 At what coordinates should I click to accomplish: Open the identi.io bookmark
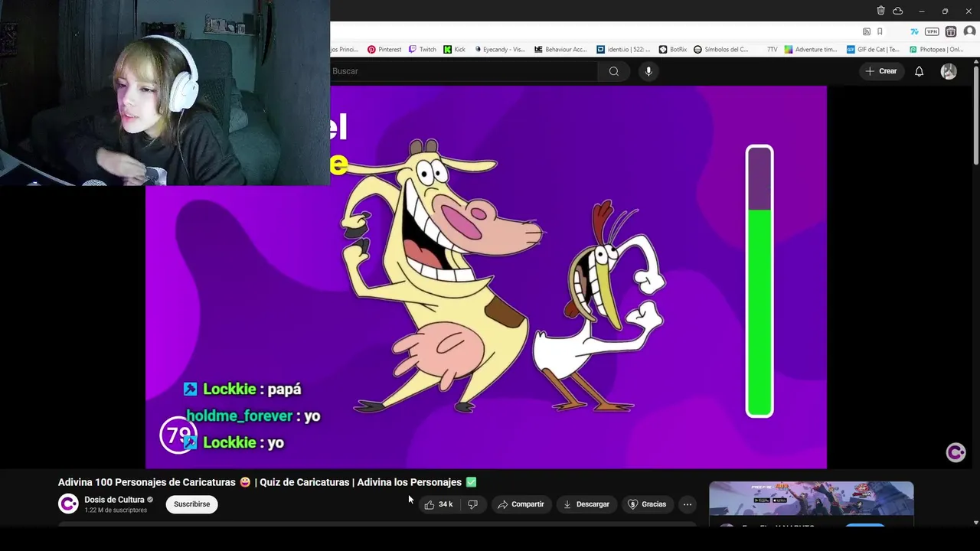(622, 49)
